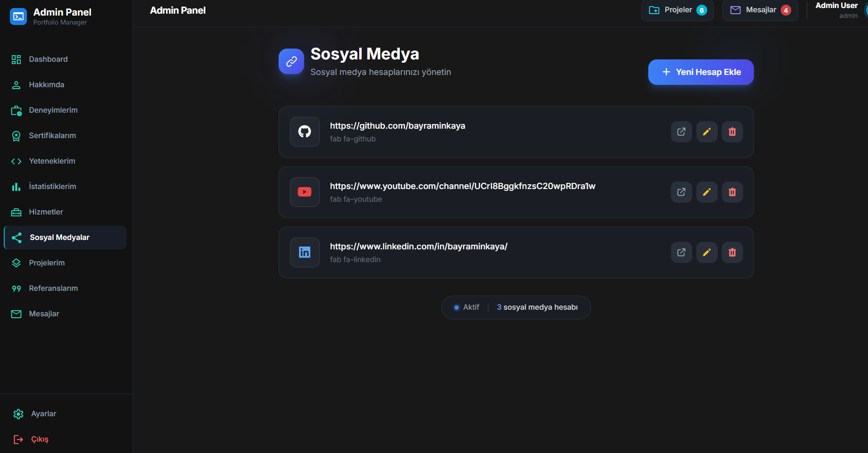
Task: Click the İstatistiklerim bar chart icon
Action: (17, 187)
